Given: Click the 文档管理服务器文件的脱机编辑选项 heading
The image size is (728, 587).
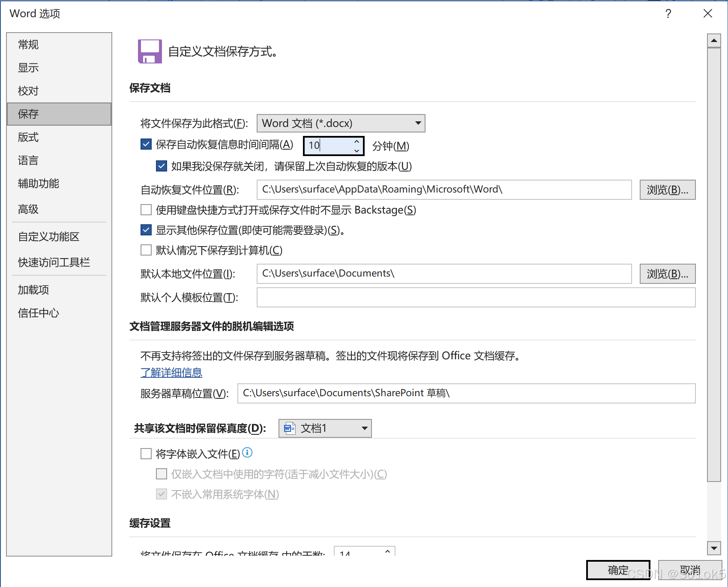Looking at the screenshot, I should 212,326.
